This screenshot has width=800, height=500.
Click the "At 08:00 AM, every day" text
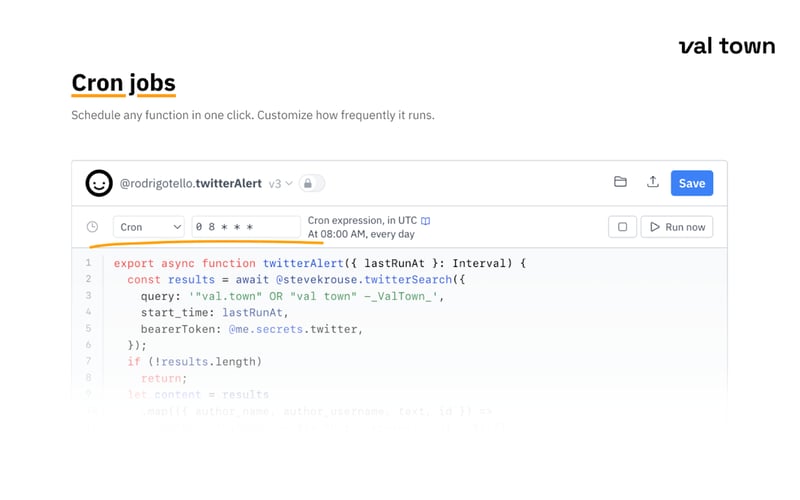pyautogui.click(x=361, y=234)
